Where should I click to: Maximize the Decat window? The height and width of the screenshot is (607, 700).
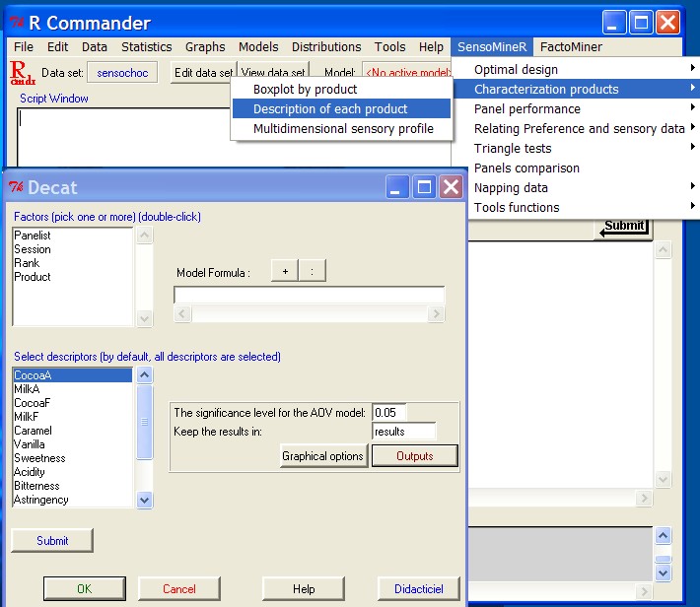(x=424, y=186)
